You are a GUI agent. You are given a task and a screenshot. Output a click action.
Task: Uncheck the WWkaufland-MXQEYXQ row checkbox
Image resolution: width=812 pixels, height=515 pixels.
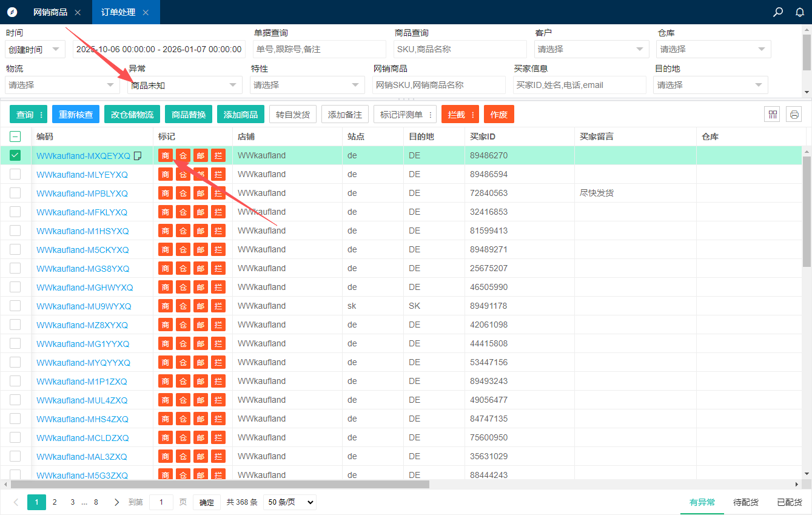15,156
